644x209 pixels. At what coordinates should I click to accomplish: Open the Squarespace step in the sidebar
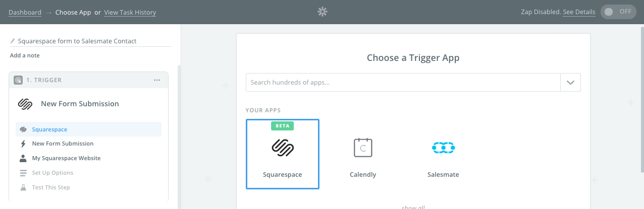(49, 129)
